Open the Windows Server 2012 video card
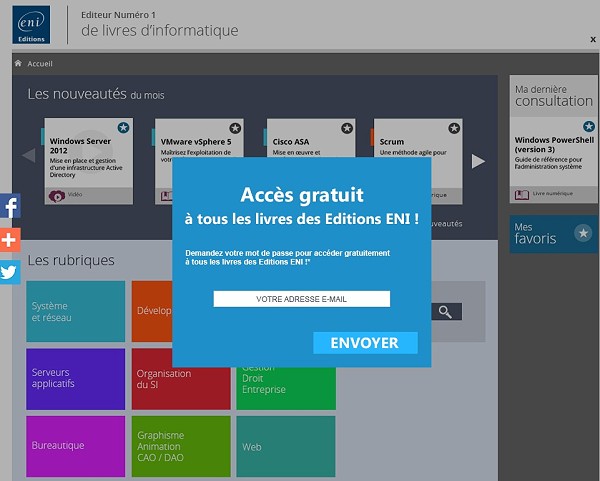The image size is (600, 481). pos(88,161)
